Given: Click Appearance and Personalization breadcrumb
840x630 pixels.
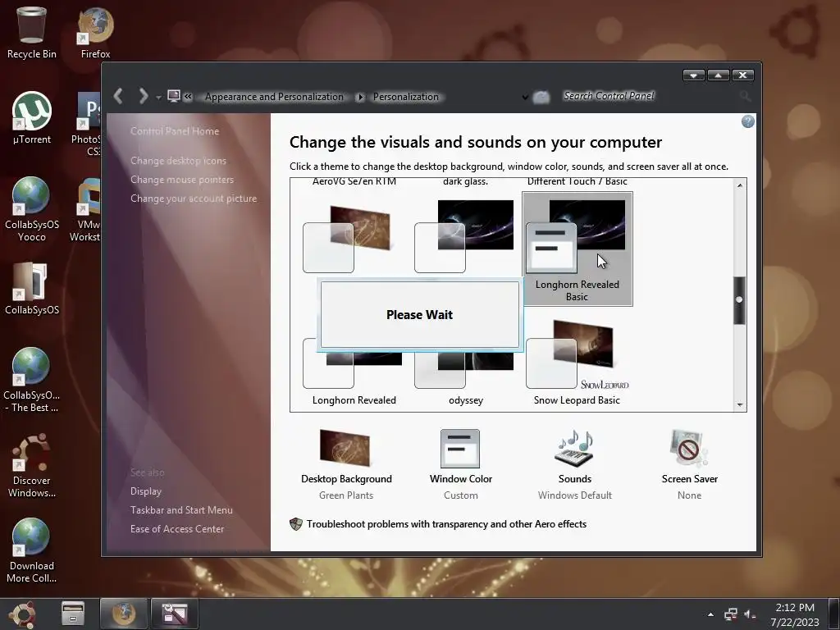Looking at the screenshot, I should point(274,97).
